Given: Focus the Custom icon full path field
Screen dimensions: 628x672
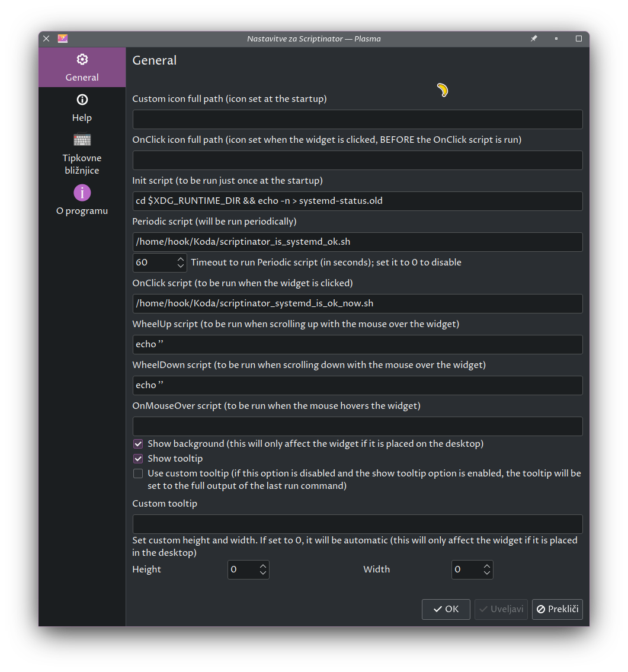Looking at the screenshot, I should pyautogui.click(x=357, y=119).
